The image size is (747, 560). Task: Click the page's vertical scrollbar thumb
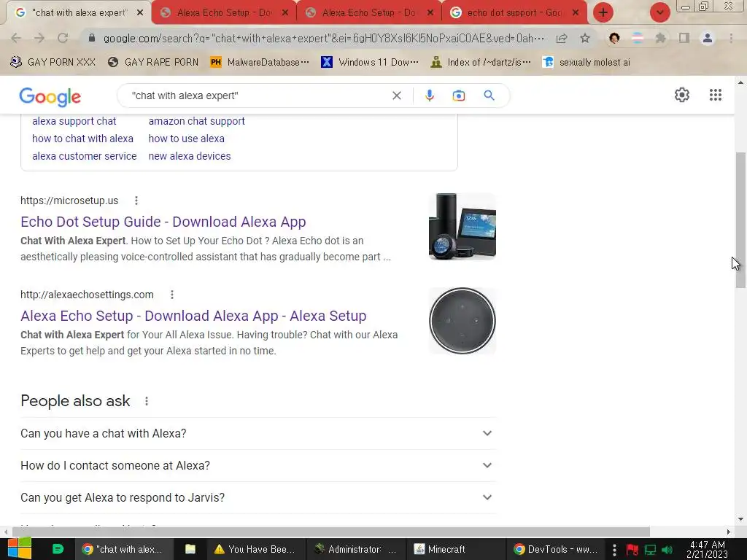[740, 220]
